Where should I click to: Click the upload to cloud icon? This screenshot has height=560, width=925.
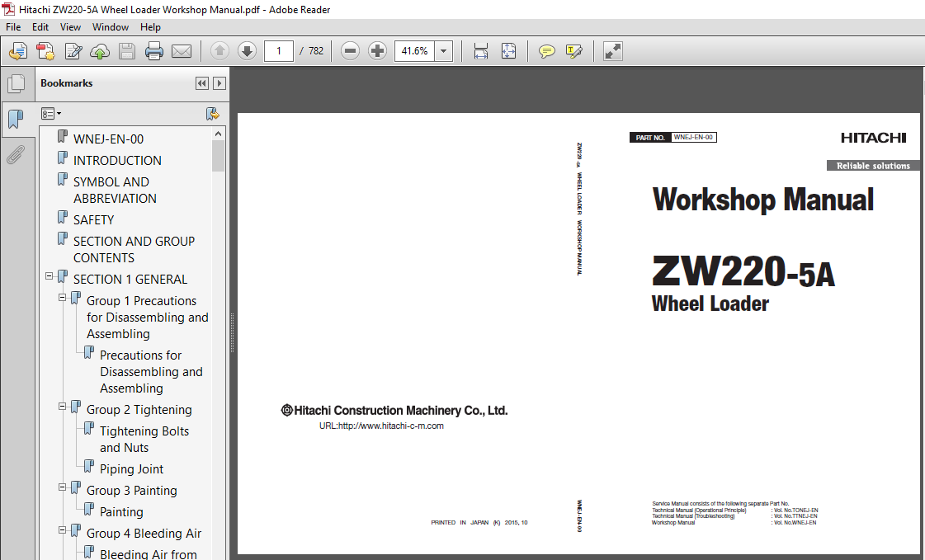[x=100, y=51]
